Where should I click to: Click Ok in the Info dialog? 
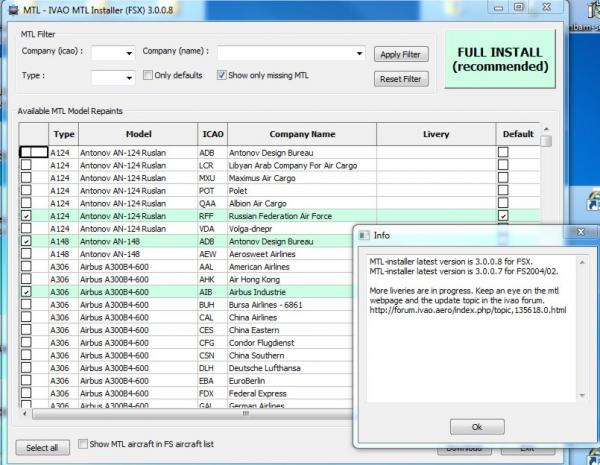(x=477, y=427)
